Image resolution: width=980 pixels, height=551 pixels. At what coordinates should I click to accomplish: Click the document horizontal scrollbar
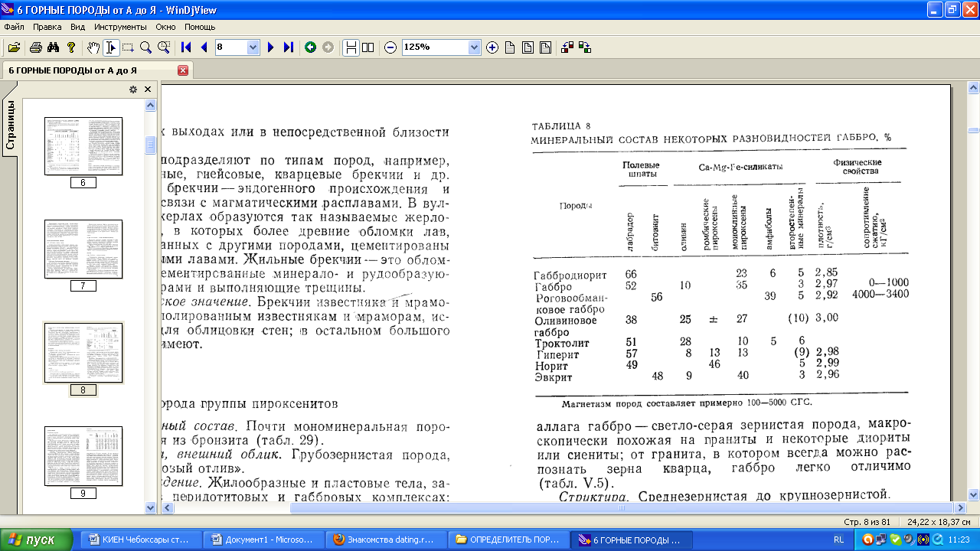(563, 507)
